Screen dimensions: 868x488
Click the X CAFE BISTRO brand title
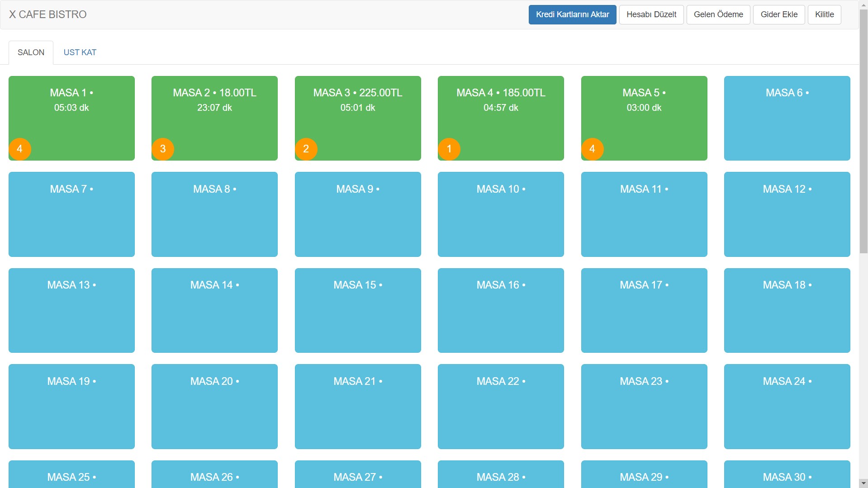click(x=48, y=14)
